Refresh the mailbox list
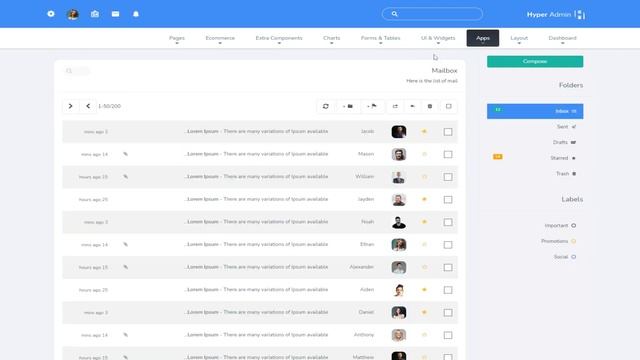This screenshot has width=640, height=360. [x=326, y=106]
